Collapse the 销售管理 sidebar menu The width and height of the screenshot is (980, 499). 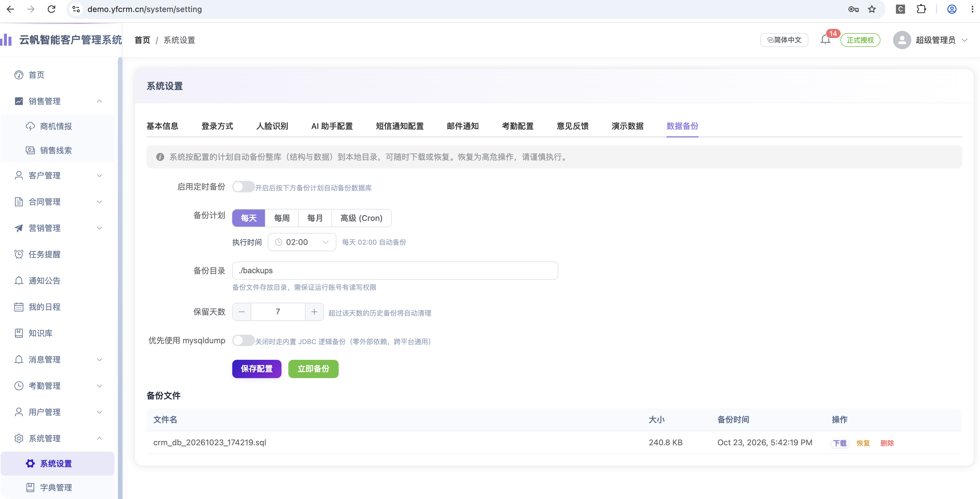(99, 101)
